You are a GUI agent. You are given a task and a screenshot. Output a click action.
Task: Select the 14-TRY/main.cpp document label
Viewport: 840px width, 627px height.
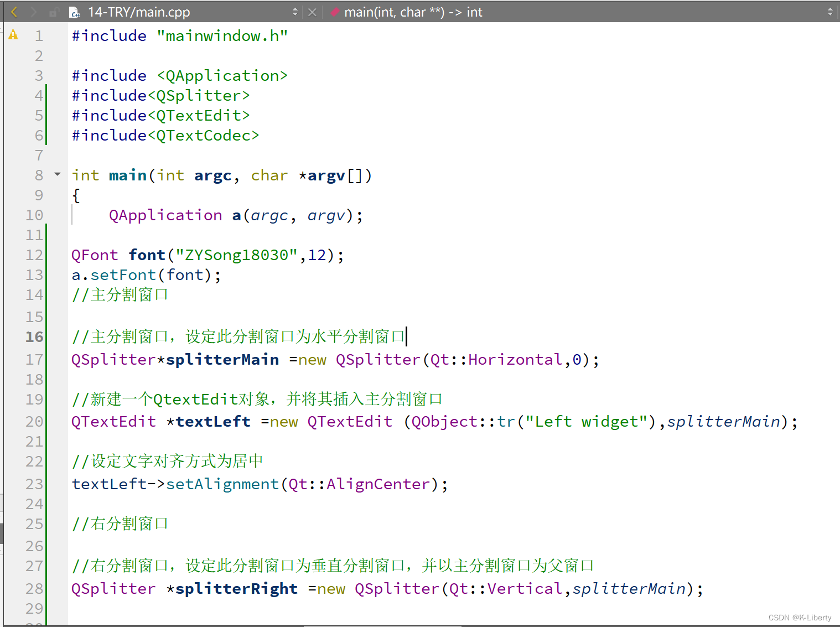pyautogui.click(x=138, y=12)
